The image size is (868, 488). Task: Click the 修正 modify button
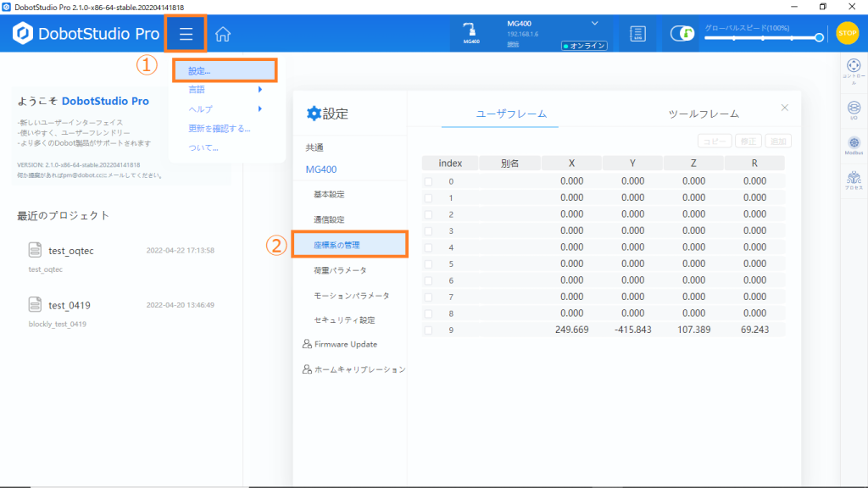coord(748,141)
